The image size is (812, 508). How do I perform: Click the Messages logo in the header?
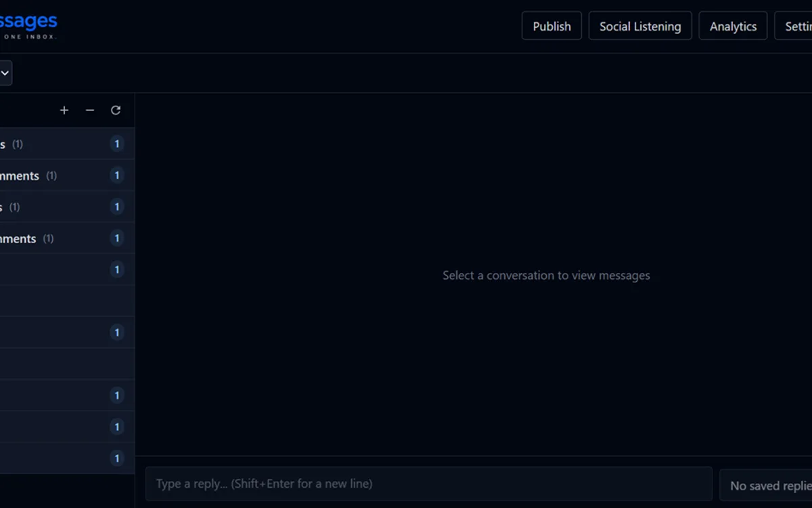(28, 25)
